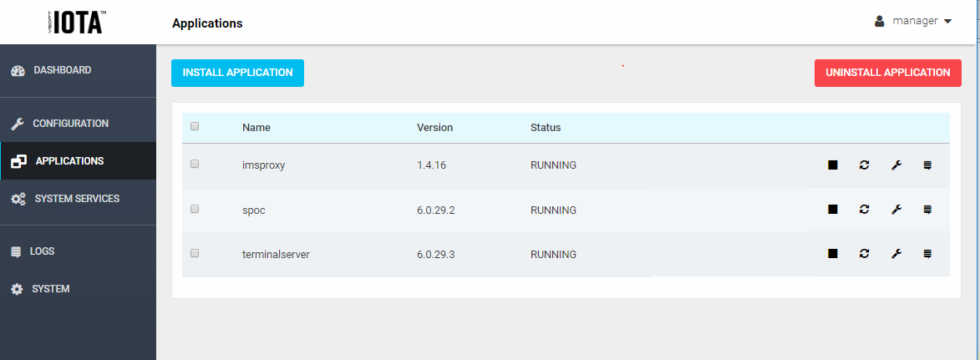Open System Services in the sidebar
Viewport: 980px width, 360px height.
77,199
